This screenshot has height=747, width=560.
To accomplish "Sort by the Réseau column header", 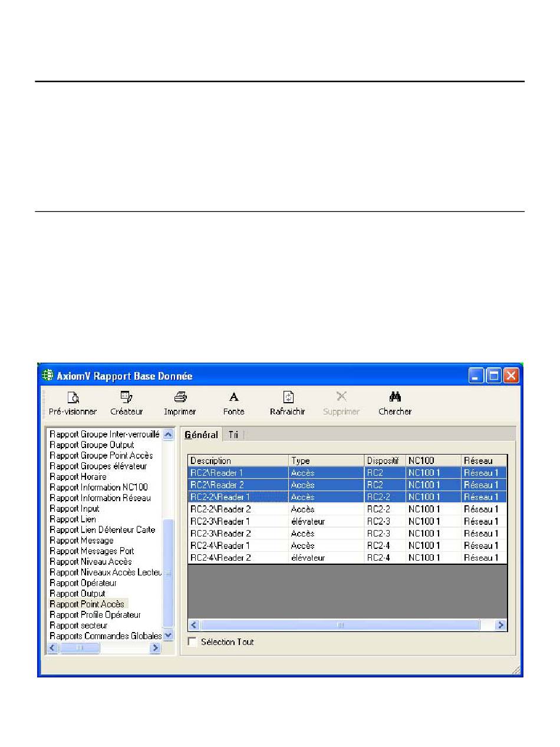I will tap(484, 460).
